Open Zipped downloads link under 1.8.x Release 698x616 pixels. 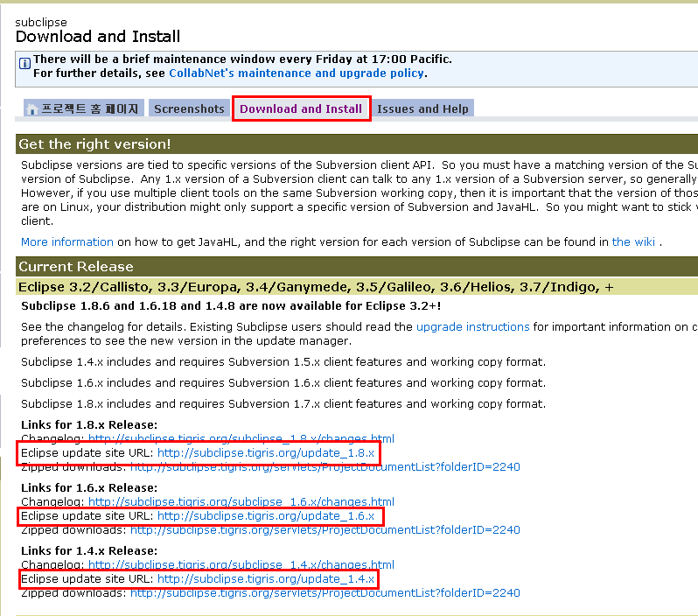tap(325, 466)
